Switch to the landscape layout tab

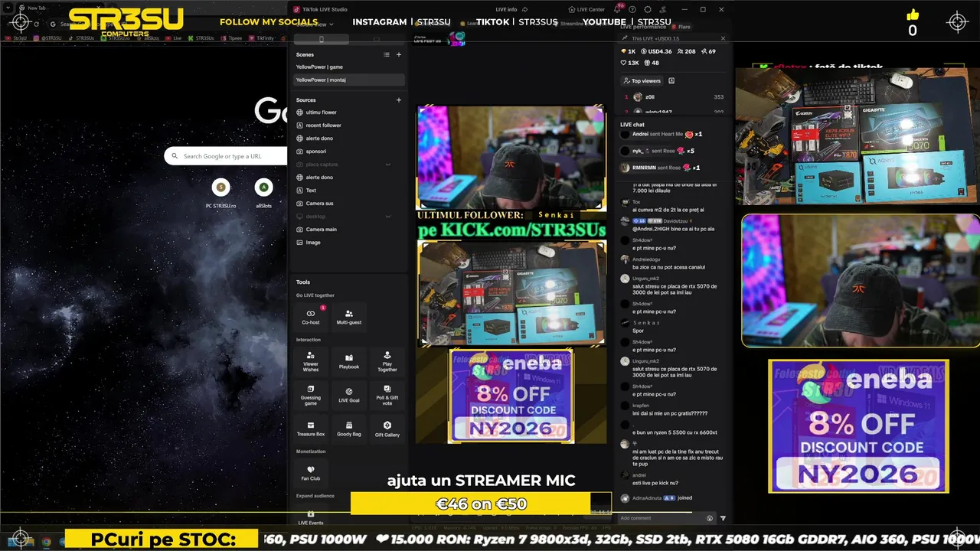pos(376,39)
